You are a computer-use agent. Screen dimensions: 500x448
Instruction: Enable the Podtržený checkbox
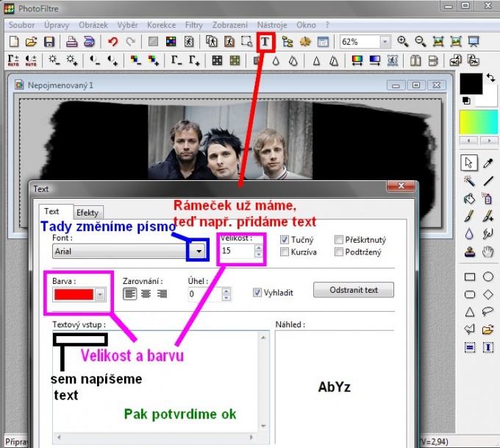[x=339, y=252]
